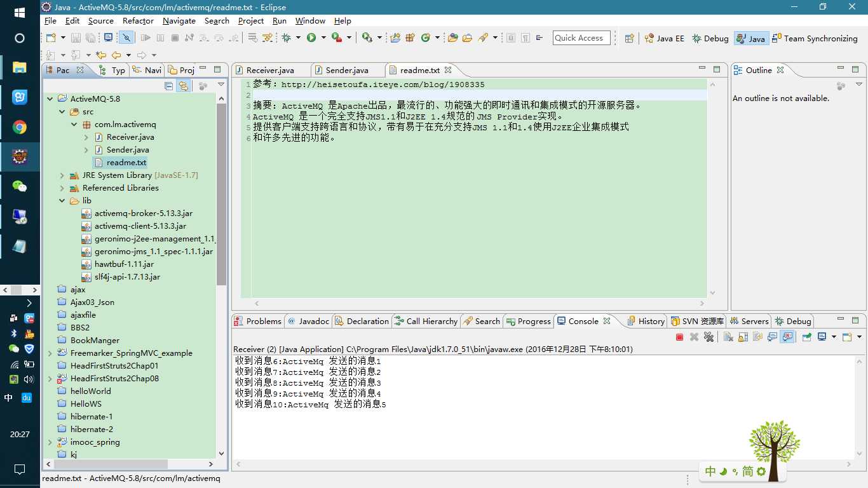Open the Run button dropdown arrow
Viewport: 868px width, 488px height.
point(323,38)
